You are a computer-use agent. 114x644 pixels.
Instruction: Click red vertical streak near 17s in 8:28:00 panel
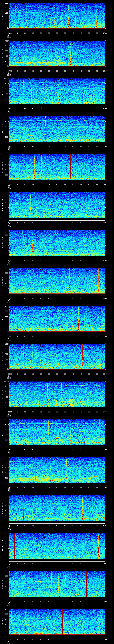tap(36, 470)
